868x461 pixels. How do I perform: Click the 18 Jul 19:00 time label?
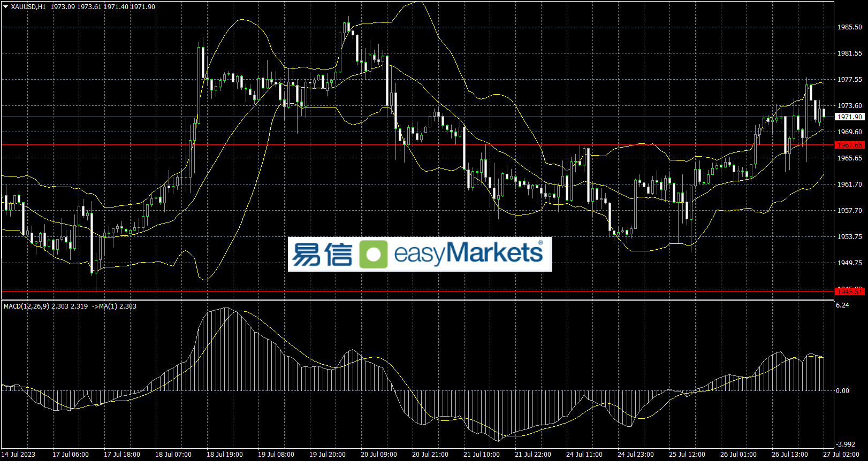point(225,455)
